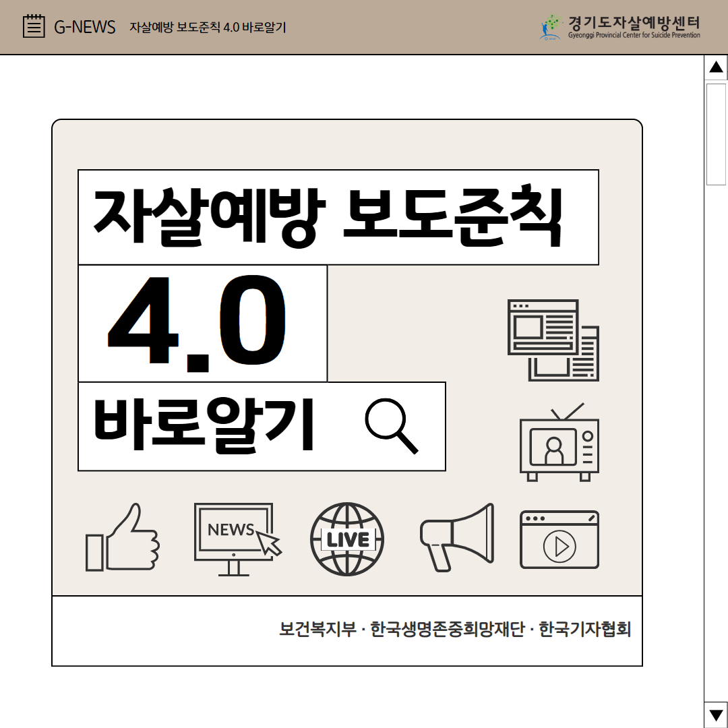Click the thumbs up icon
Image resolution: width=728 pixels, height=728 pixels.
(x=123, y=538)
